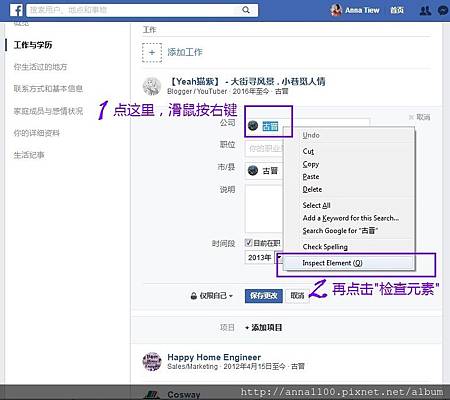
Task: Click the search magnifier icon
Action: (x=246, y=10)
